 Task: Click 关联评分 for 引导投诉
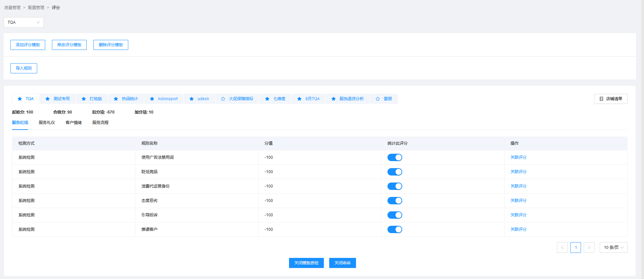[518, 215]
